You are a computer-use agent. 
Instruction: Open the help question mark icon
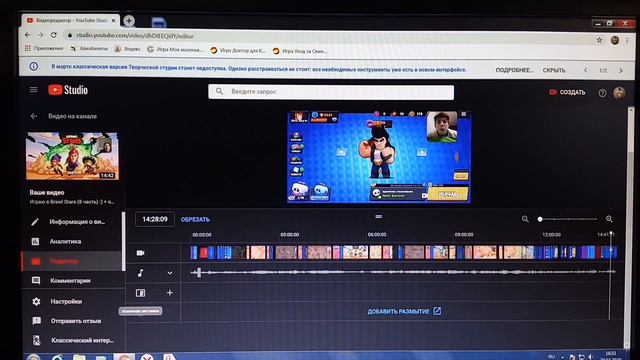602,93
